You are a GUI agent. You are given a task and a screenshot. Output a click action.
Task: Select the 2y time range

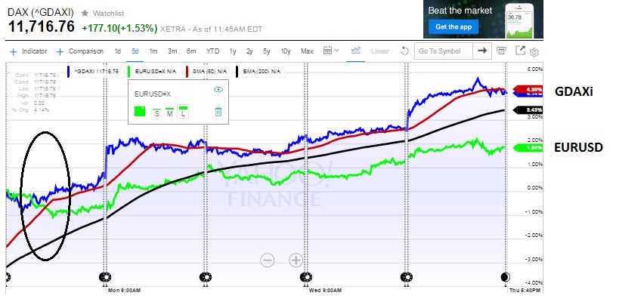[x=249, y=51]
